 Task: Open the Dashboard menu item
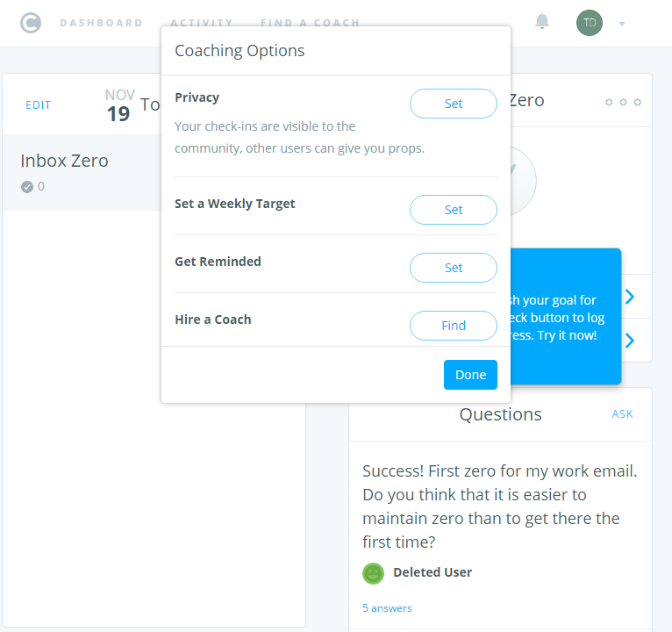(101, 23)
